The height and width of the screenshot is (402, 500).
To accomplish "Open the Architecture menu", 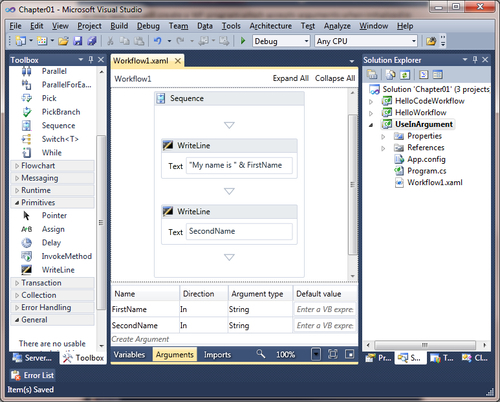I will point(271,26).
